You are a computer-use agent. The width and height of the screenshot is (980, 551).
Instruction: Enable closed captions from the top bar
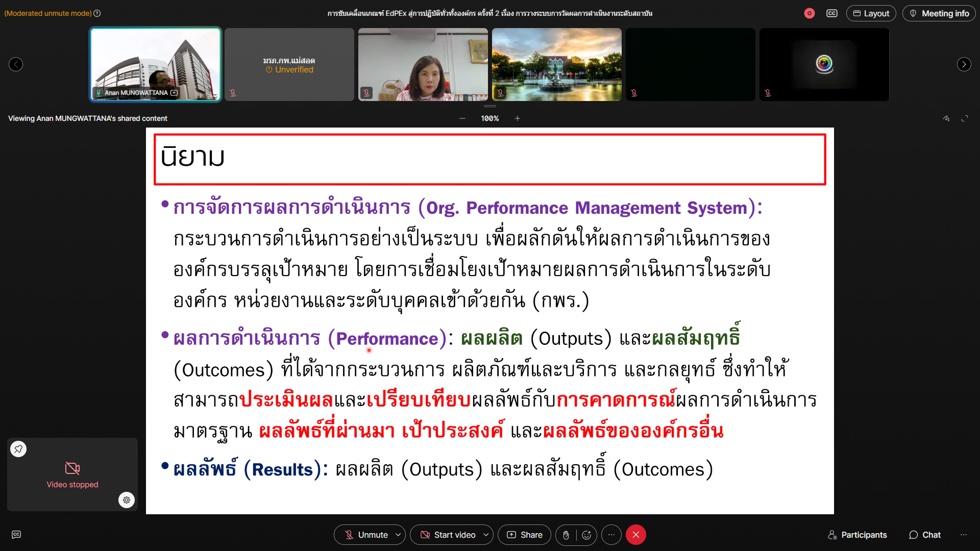(x=832, y=13)
